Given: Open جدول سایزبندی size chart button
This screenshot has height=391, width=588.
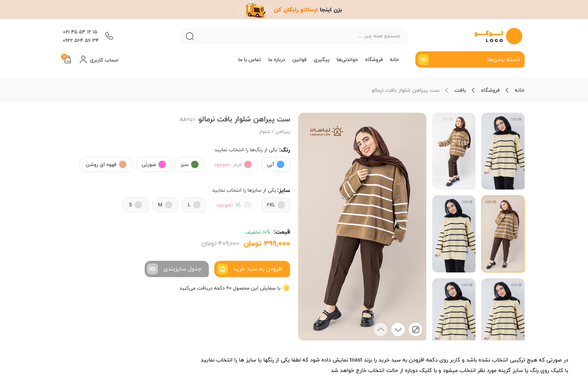Looking at the screenshot, I should point(177,269).
